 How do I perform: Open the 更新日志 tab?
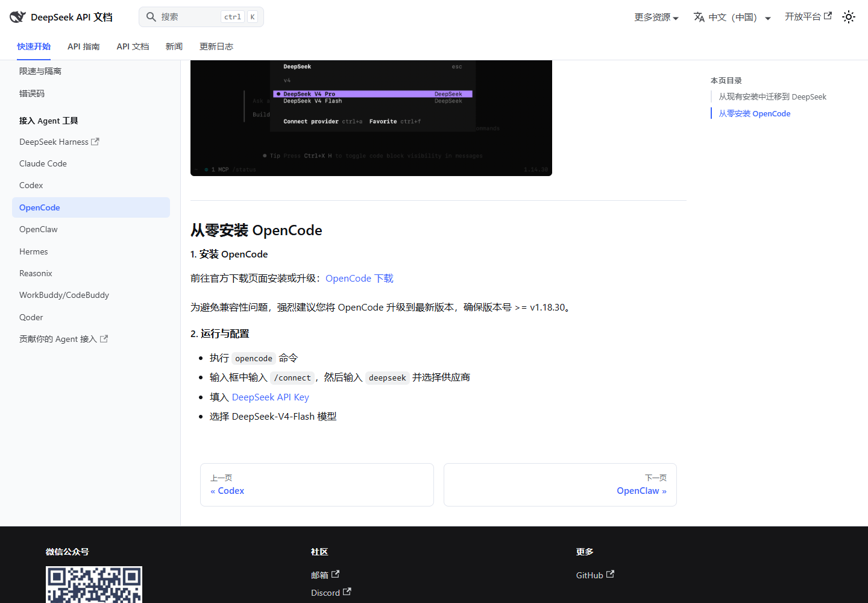(x=216, y=46)
